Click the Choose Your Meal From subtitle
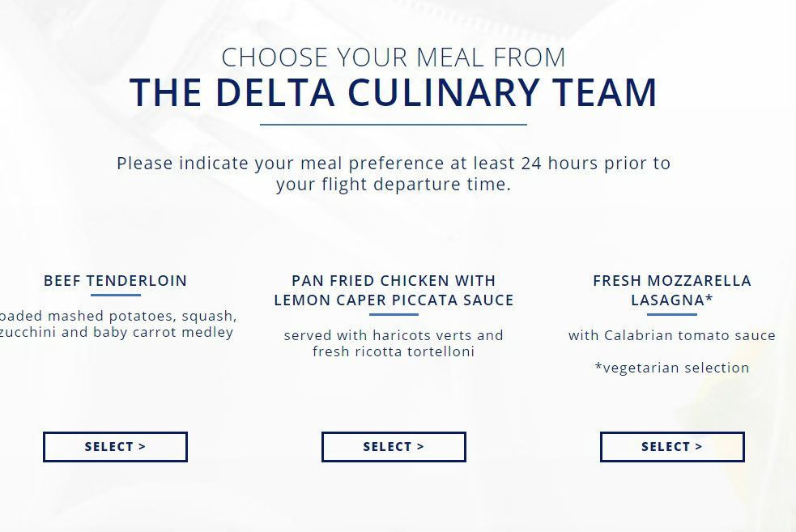 point(394,57)
